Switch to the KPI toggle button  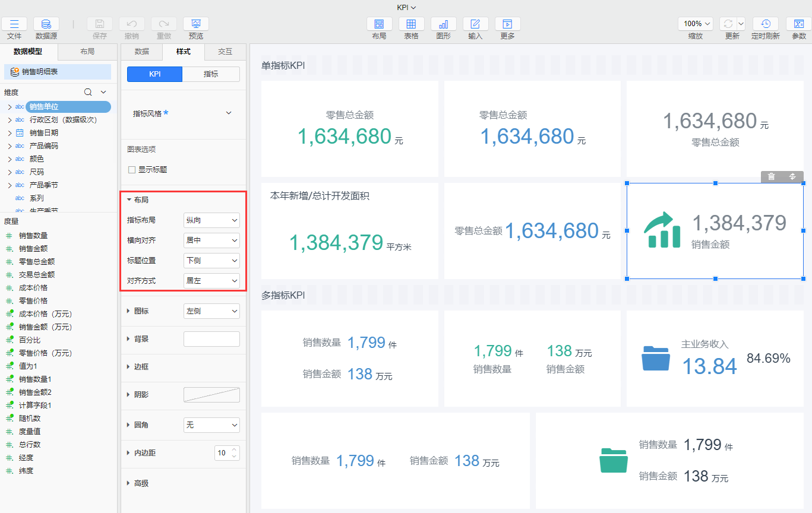click(x=154, y=74)
